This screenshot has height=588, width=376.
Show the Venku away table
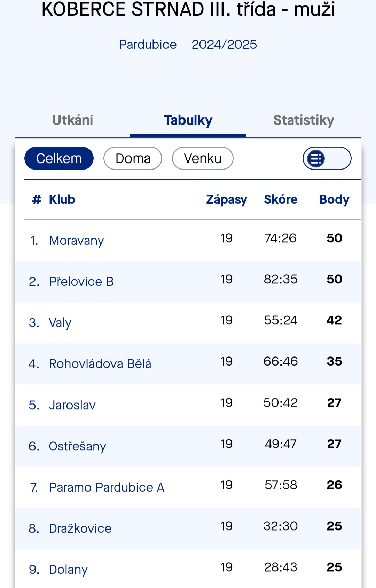(203, 158)
